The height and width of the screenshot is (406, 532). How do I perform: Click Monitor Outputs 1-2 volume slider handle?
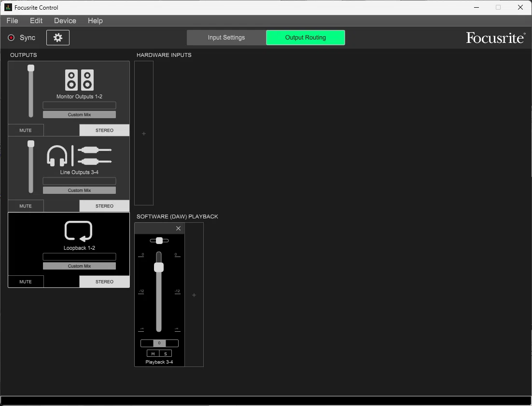pos(31,68)
